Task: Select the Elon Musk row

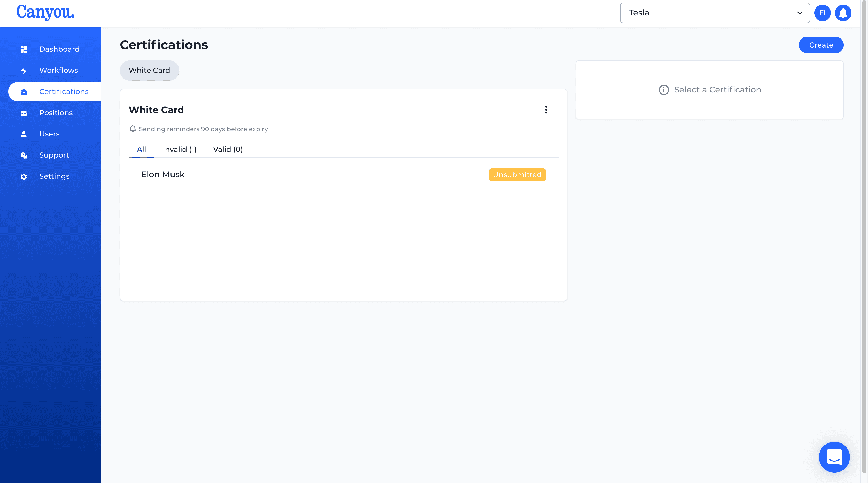Action: (x=343, y=174)
